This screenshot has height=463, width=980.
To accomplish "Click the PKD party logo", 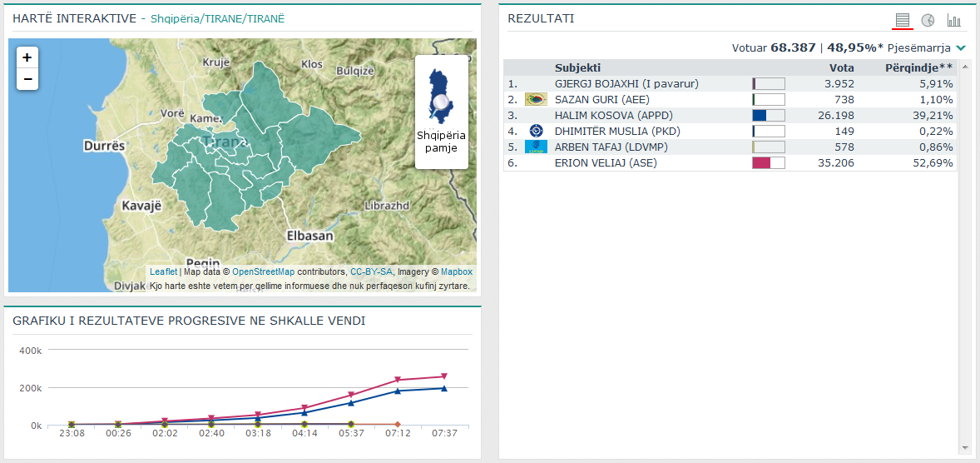I will (x=537, y=131).
